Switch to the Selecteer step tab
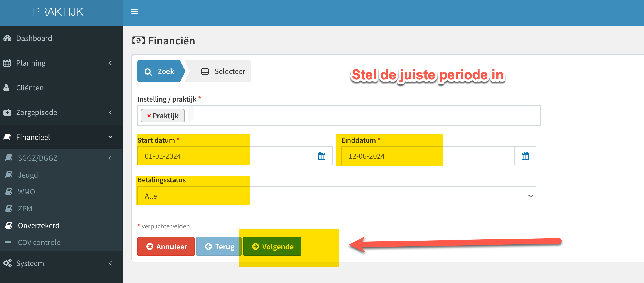This screenshot has width=644, height=283. [x=223, y=71]
